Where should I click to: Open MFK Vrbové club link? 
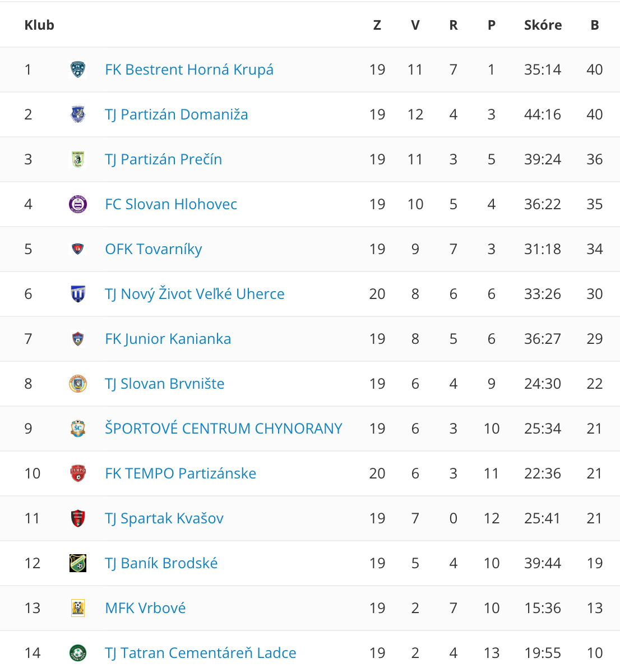coord(146,608)
